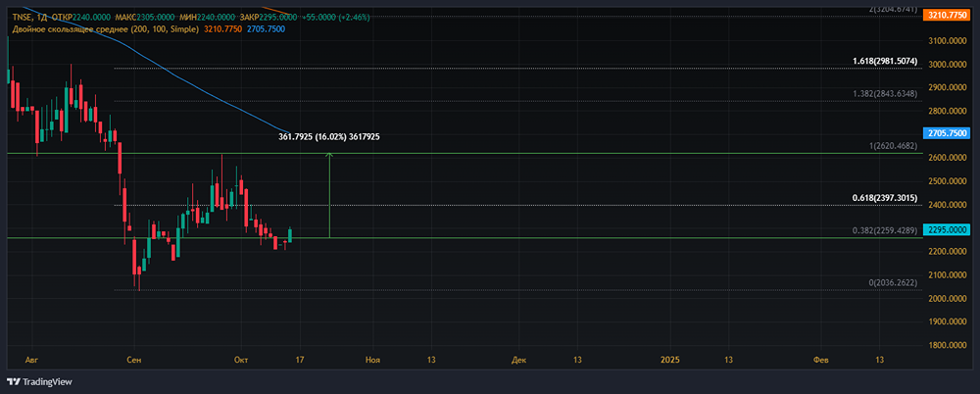Click the МАКС 2305.0000 high value

coord(144,18)
